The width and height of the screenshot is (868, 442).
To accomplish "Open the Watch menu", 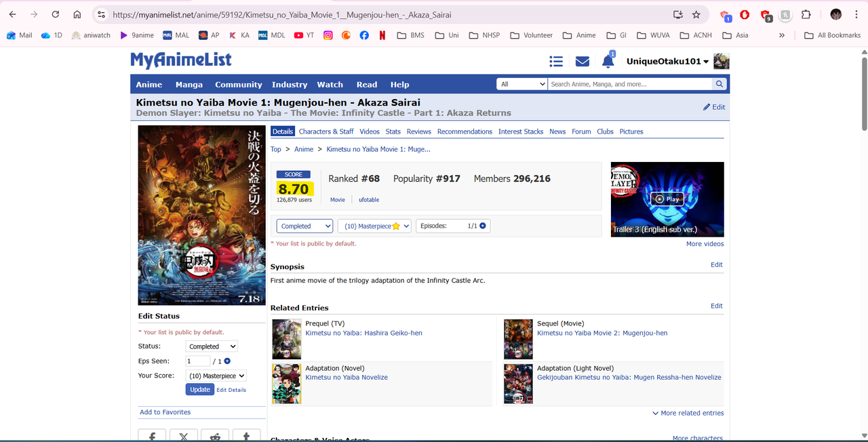I will [330, 85].
